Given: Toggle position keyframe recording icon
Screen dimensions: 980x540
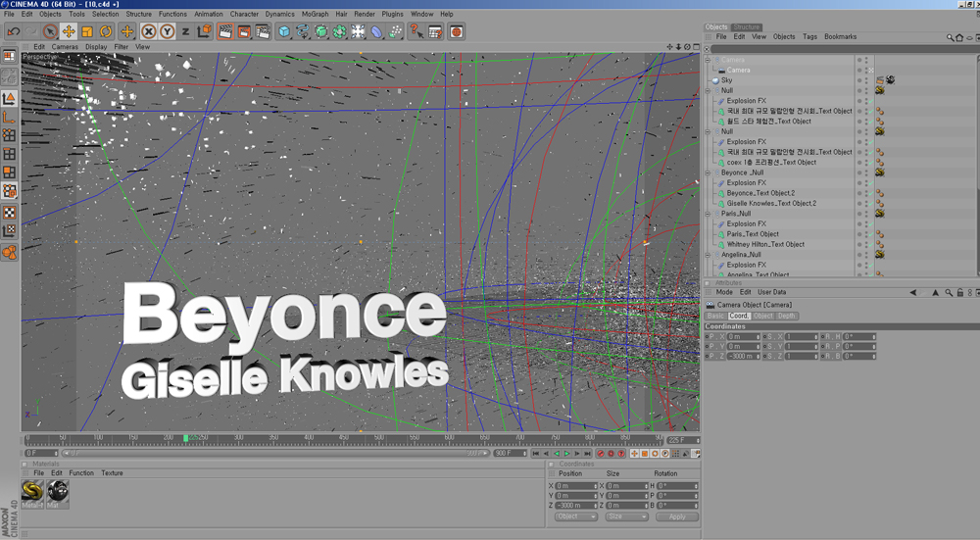Looking at the screenshot, I should [634, 453].
